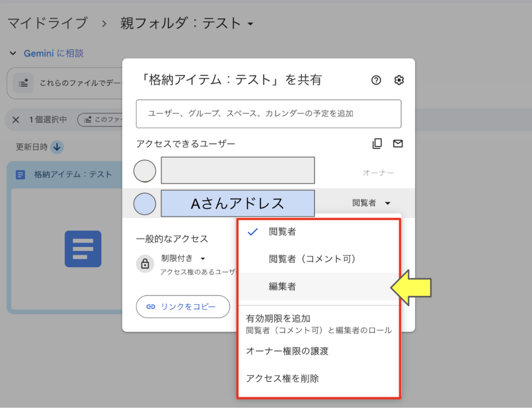Open 親フォルダ：テスト folder dropdown
The width and height of the screenshot is (532, 408).
point(250,24)
